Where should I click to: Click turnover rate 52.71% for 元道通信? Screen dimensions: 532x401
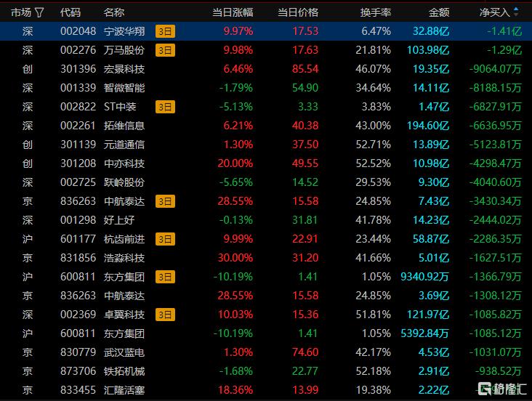pyautogui.click(x=374, y=145)
